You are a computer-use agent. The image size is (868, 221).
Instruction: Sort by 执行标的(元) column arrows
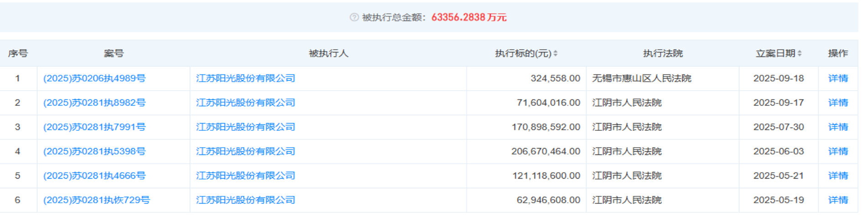[555, 54]
